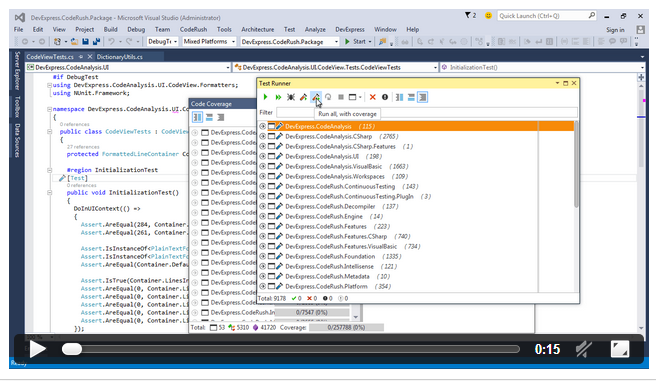The image size is (656, 381).
Task: Click the Sign in link
Action: coord(615,30)
